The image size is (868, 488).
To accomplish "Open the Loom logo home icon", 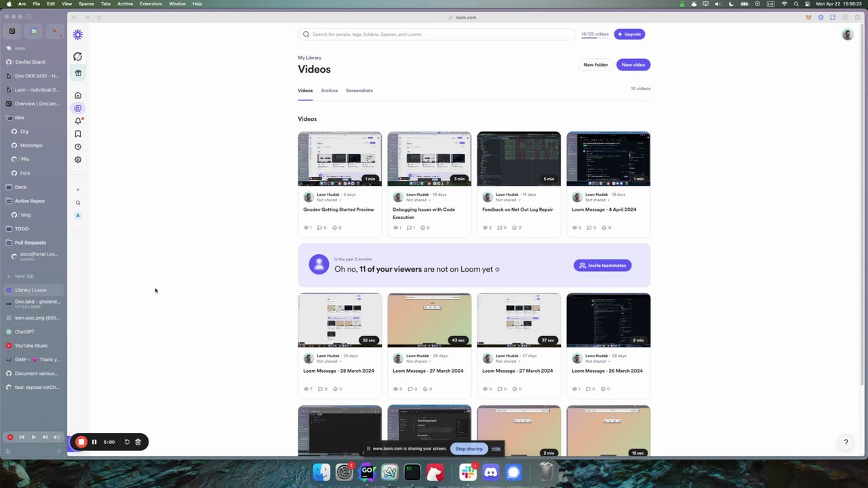I will pyautogui.click(x=78, y=35).
